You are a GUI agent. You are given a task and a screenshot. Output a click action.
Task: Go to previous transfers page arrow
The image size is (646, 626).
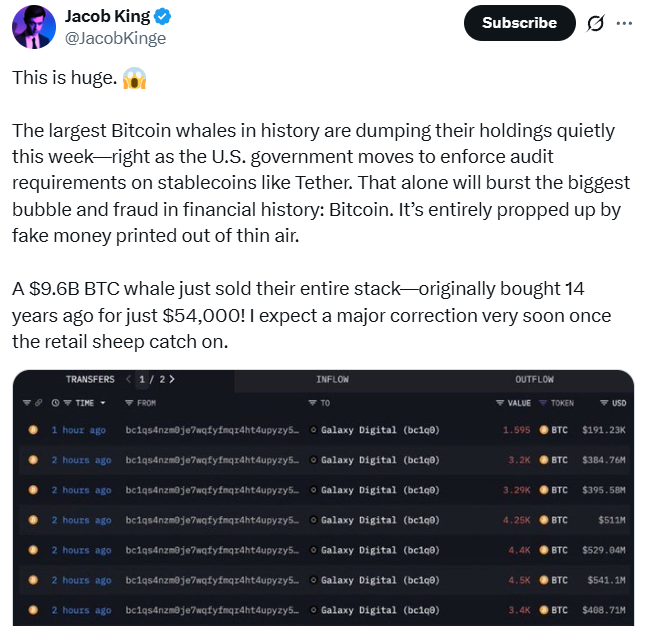(x=128, y=380)
